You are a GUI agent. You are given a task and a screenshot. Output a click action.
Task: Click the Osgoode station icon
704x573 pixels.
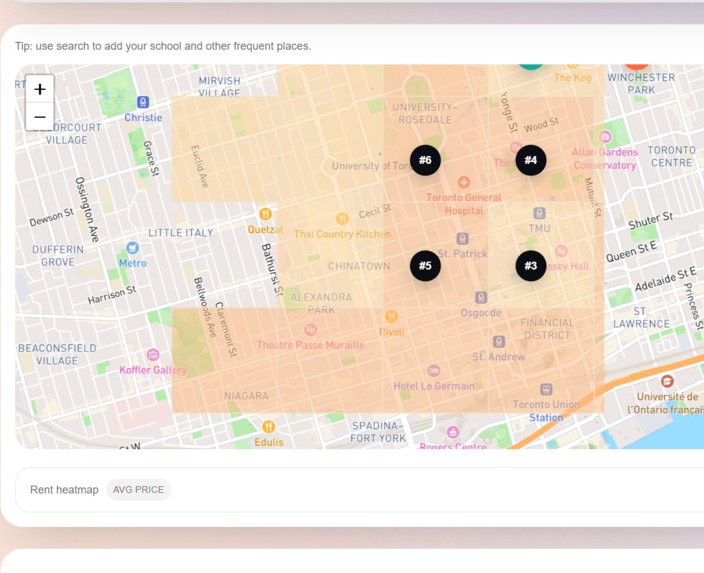click(481, 297)
